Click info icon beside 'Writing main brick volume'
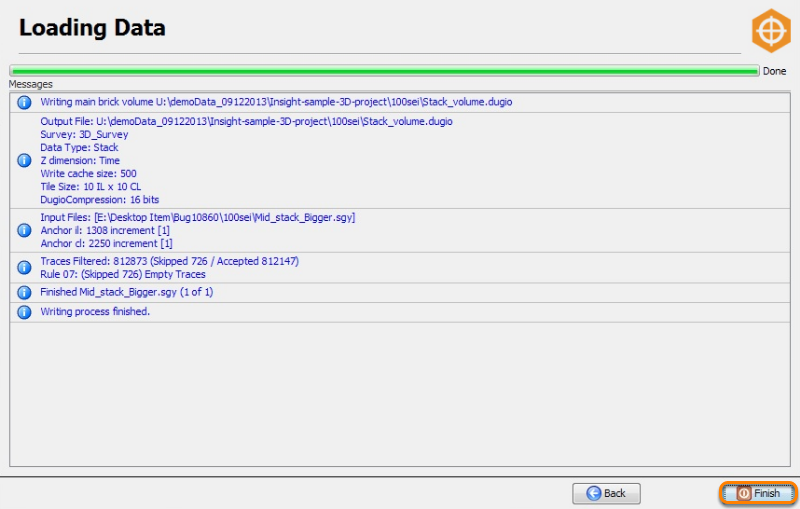 click(24, 103)
